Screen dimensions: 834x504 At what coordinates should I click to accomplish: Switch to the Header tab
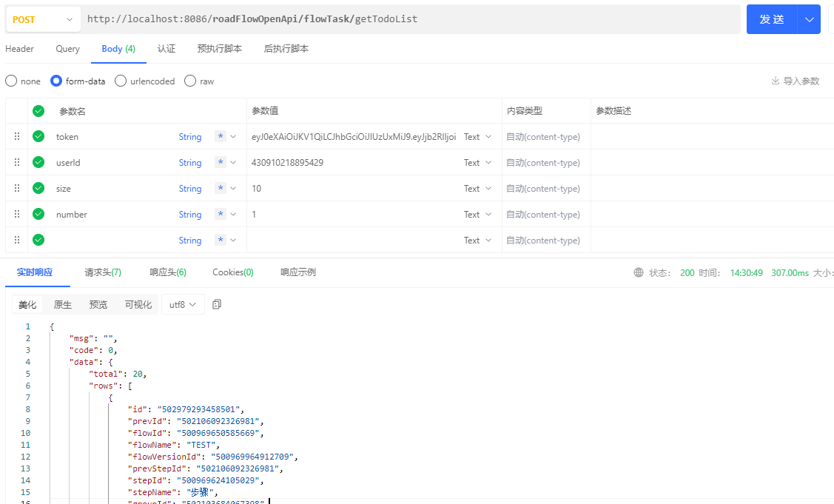[19, 48]
